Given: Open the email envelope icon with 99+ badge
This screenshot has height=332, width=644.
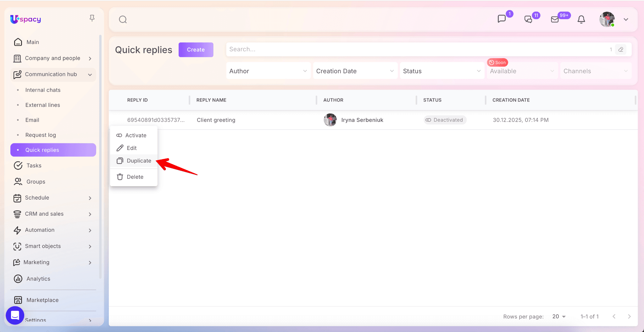Looking at the screenshot, I should [x=555, y=19].
